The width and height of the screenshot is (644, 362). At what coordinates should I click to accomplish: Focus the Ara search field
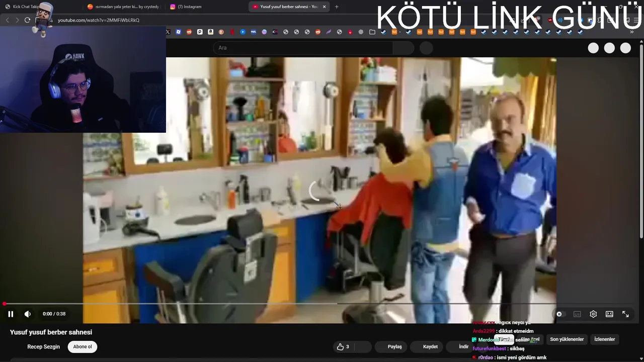[x=303, y=48]
